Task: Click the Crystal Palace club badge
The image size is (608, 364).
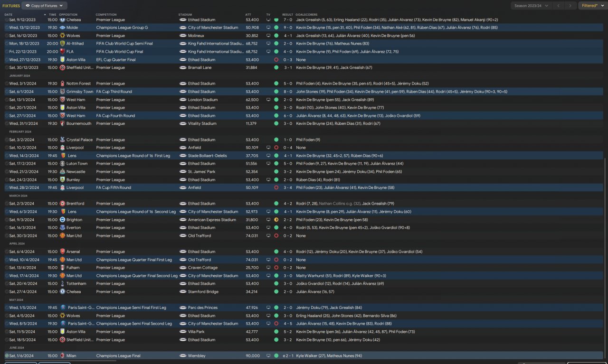Action: coord(62,140)
